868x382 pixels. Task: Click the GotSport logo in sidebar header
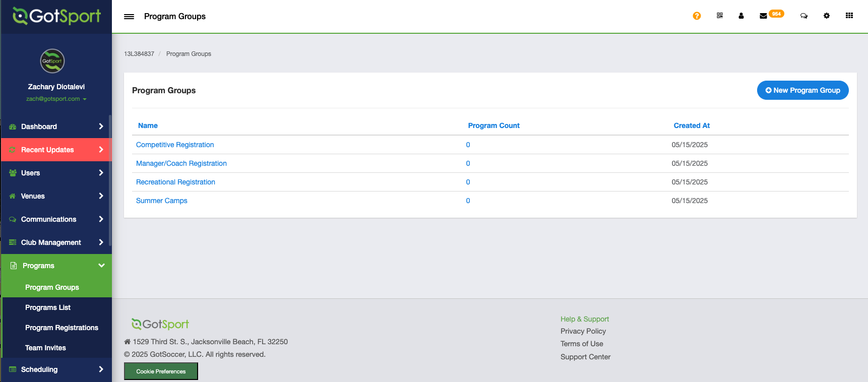pyautogui.click(x=56, y=16)
